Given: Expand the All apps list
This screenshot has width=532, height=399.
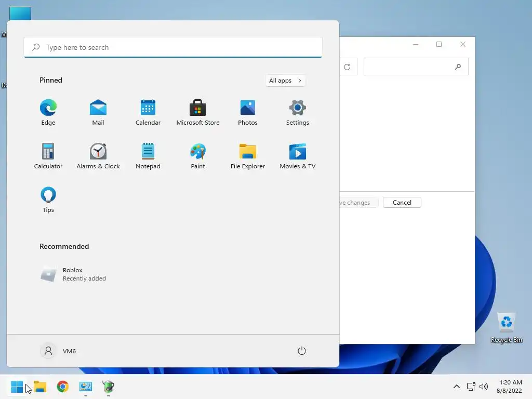Looking at the screenshot, I should [285, 81].
